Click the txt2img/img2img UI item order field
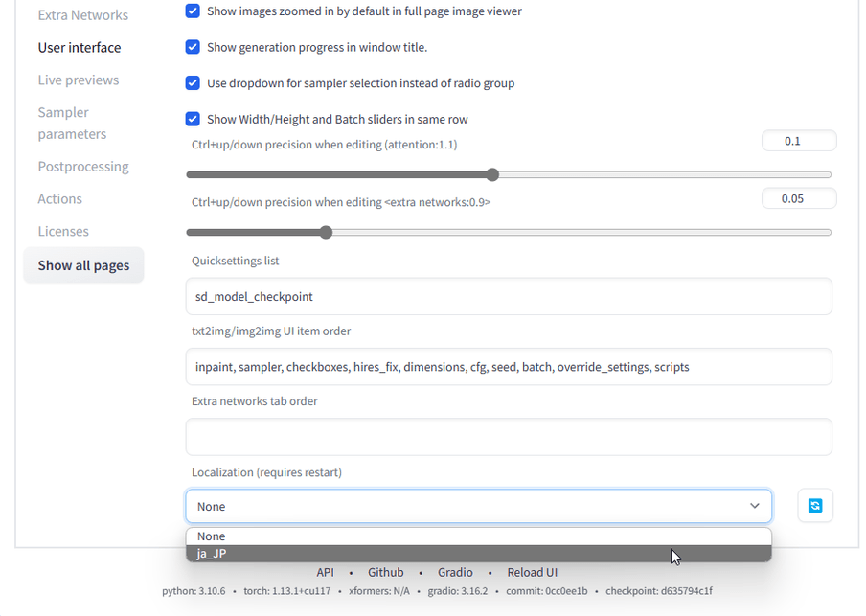 tap(509, 367)
